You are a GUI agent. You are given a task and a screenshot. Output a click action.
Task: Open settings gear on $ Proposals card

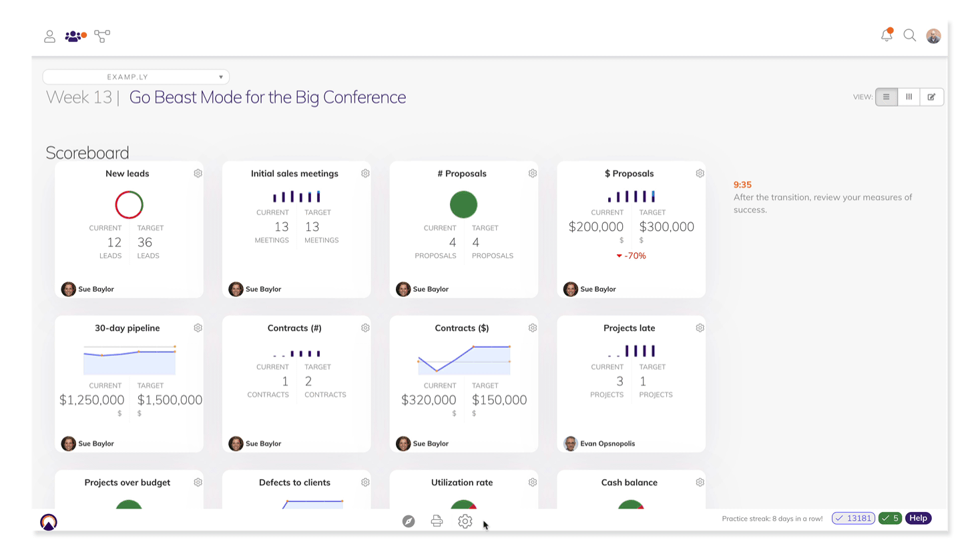coord(700,174)
